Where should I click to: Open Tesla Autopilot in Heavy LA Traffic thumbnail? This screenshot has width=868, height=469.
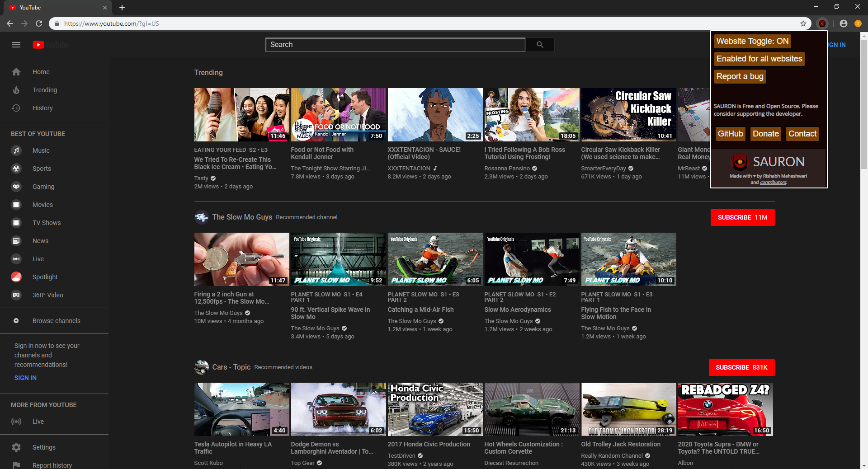click(241, 409)
